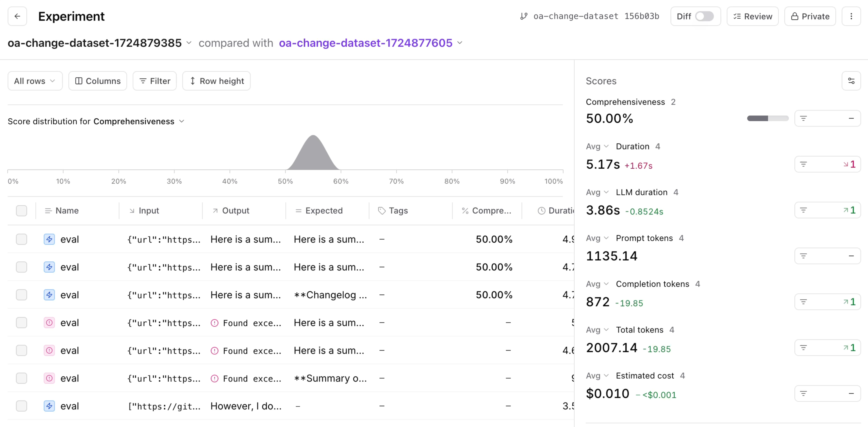This screenshot has height=427, width=868.
Task: Click the Output column header
Action: (x=235, y=211)
